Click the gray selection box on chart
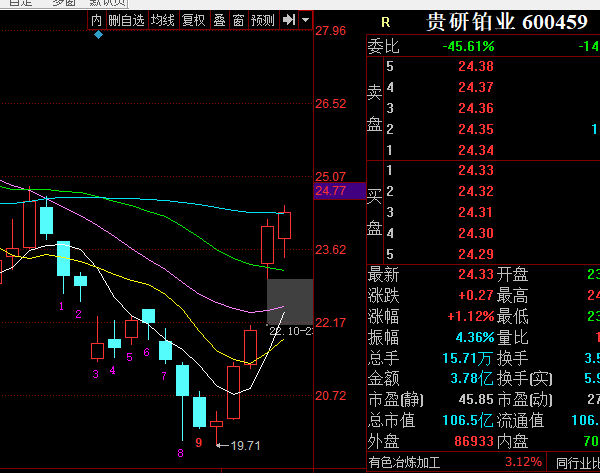Viewport: 600px width, 473px height. pos(290,302)
